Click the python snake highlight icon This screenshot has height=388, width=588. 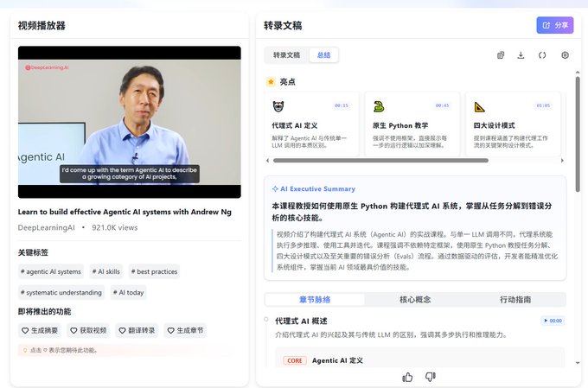[379, 107]
